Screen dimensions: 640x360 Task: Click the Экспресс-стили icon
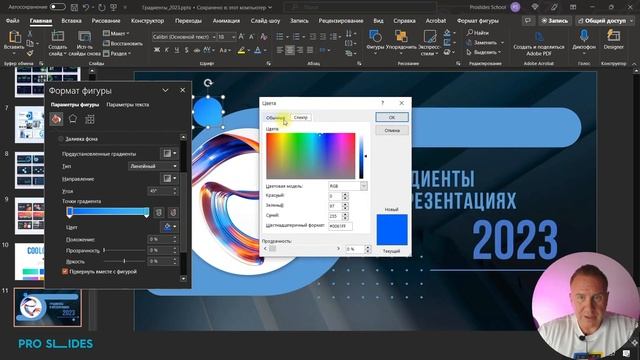coord(429,37)
